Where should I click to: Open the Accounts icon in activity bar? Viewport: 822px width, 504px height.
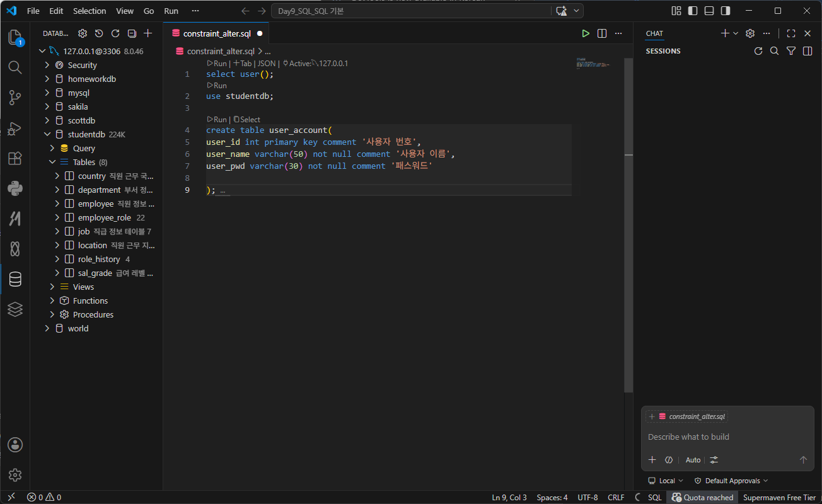15,445
